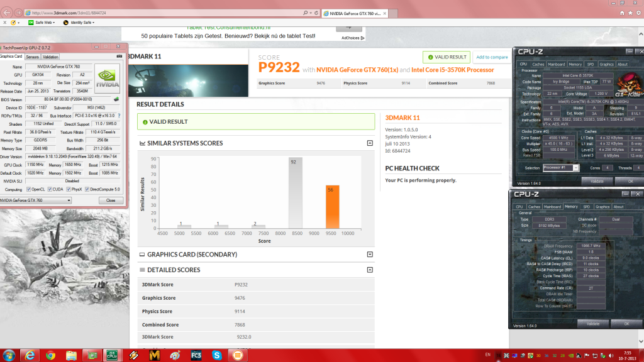644x362 pixels.
Task: Open the Windows Start button
Action: [x=9, y=356]
